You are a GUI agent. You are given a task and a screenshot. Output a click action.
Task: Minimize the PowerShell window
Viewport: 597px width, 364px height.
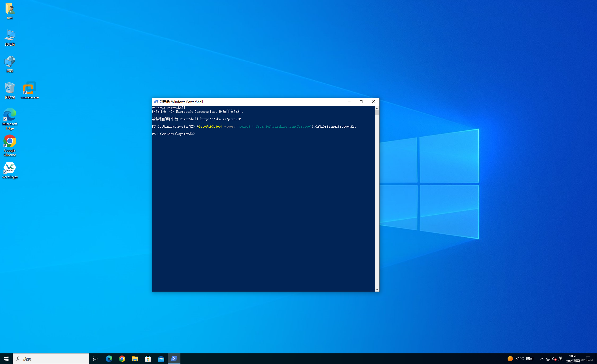click(349, 102)
